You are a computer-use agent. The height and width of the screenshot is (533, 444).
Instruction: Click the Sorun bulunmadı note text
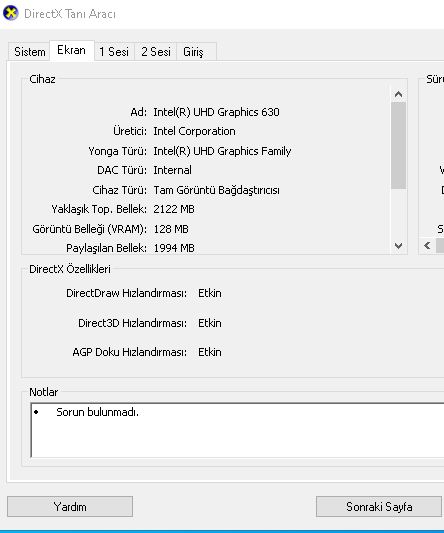coord(97,412)
